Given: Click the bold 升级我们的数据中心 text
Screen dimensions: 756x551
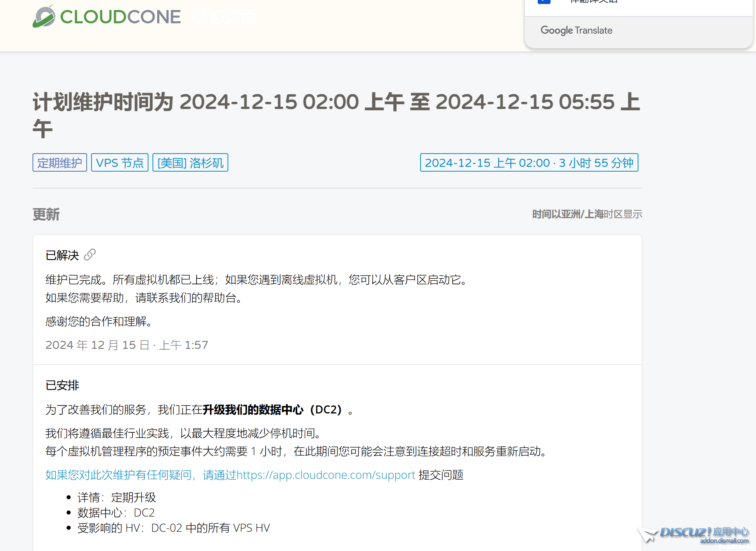Looking at the screenshot, I should [253, 410].
